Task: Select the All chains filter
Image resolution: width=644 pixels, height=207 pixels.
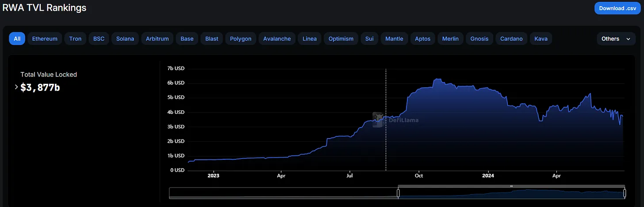Action: tap(17, 39)
